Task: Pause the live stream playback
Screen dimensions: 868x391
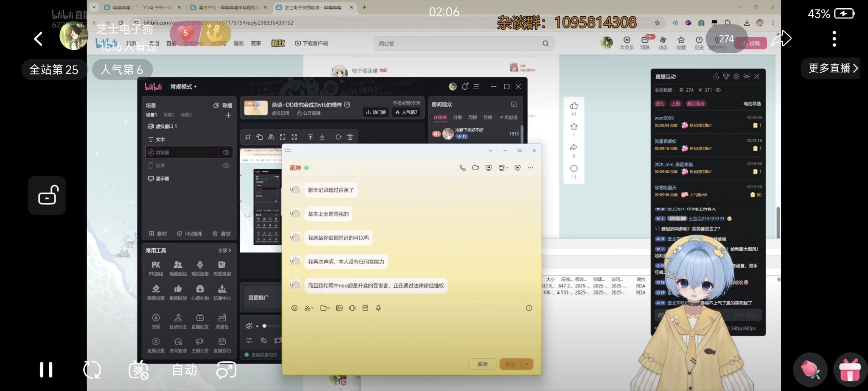Action: click(46, 370)
